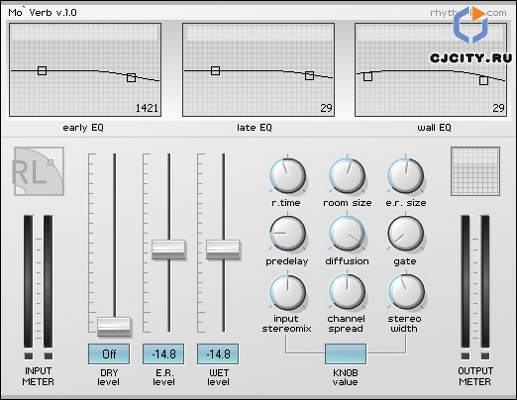This screenshot has height=400, width=517.
Task: Click the input meter left clip indicator
Action: point(29,356)
